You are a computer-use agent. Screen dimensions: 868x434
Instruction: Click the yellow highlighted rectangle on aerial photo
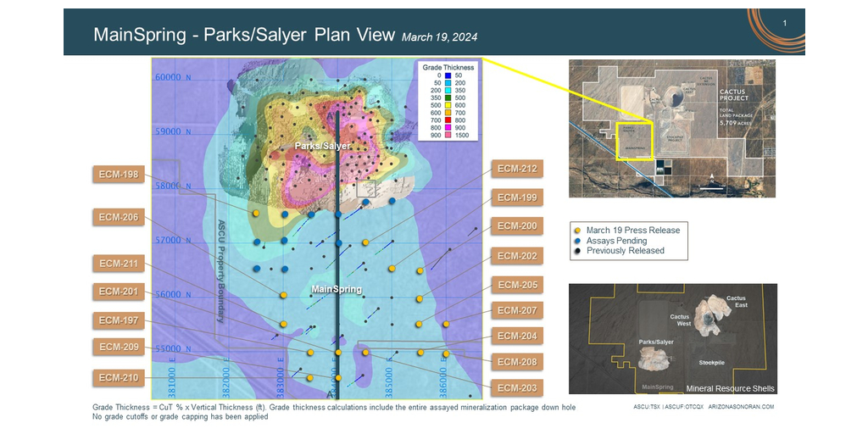pyautogui.click(x=632, y=138)
